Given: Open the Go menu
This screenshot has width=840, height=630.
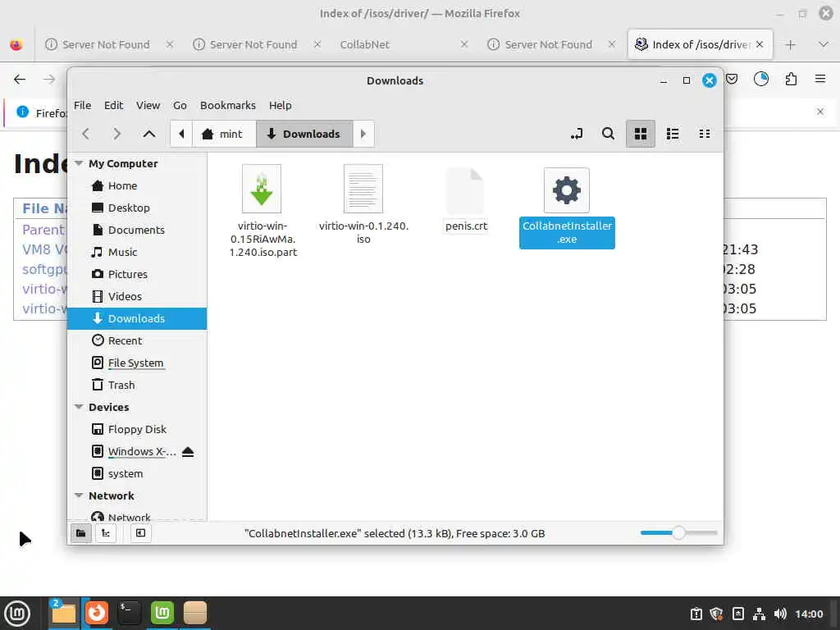Looking at the screenshot, I should [x=180, y=106].
